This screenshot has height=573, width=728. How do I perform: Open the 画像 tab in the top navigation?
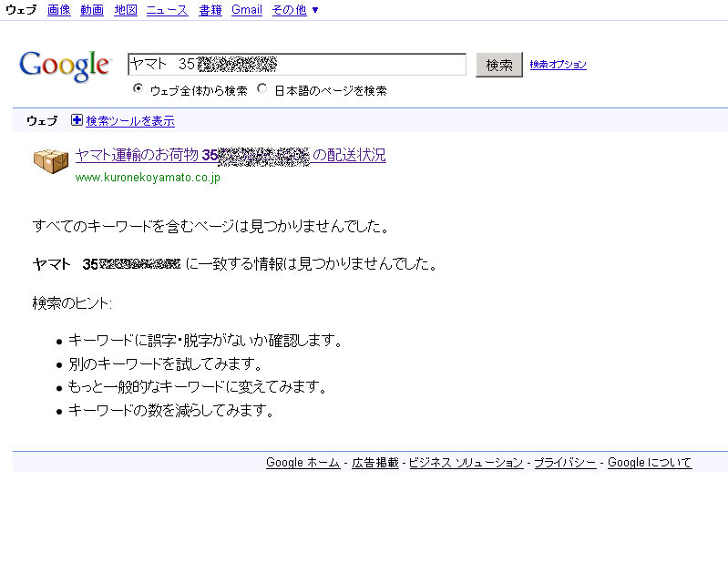tap(59, 10)
